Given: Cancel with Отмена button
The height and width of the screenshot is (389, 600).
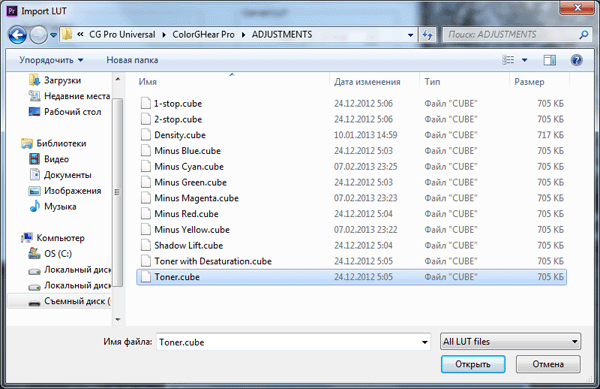Looking at the screenshot, I should point(548,364).
